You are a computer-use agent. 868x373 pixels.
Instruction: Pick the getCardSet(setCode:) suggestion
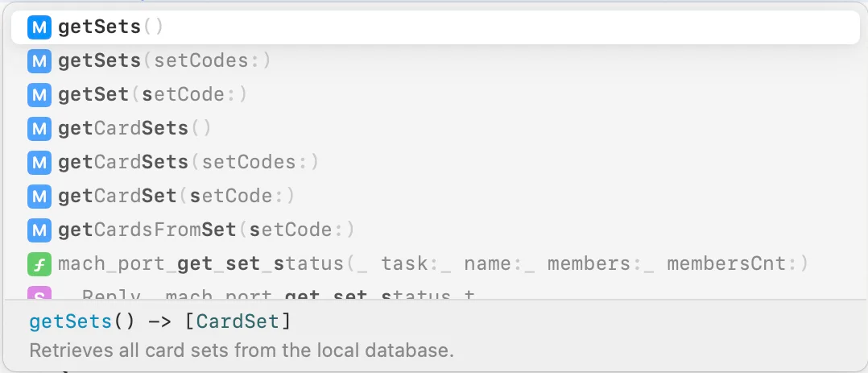176,197
